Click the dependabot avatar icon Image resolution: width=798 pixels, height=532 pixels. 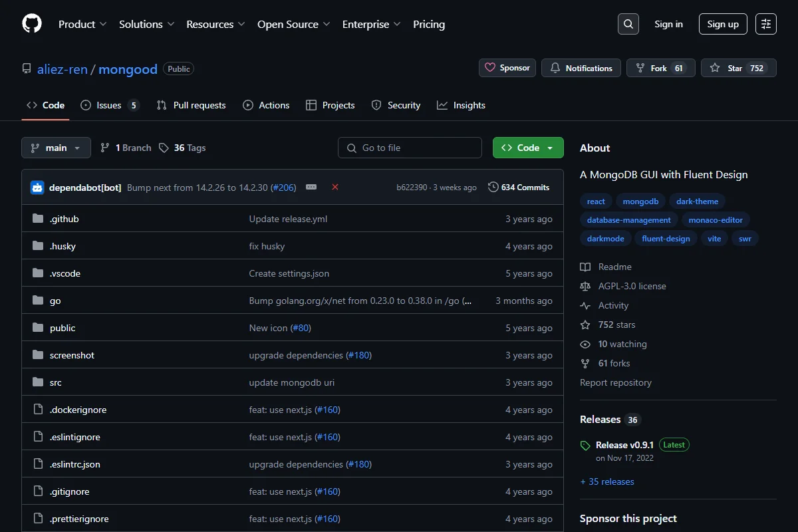[x=37, y=188]
